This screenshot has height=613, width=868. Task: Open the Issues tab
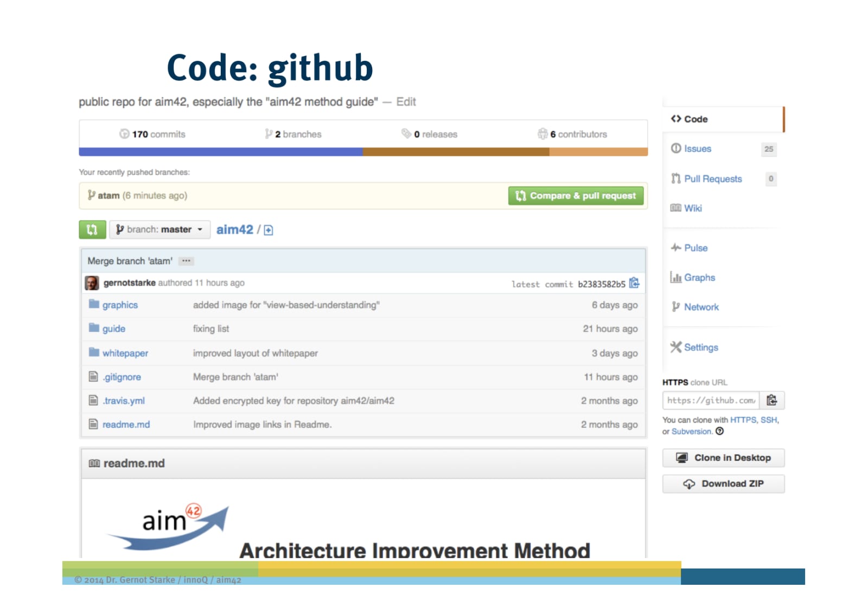click(x=723, y=149)
